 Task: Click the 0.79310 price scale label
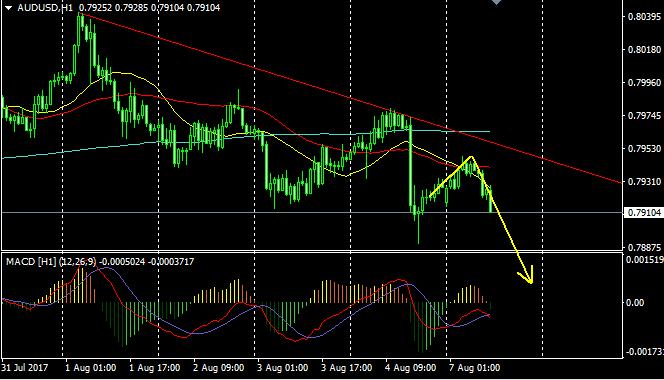[644, 182]
